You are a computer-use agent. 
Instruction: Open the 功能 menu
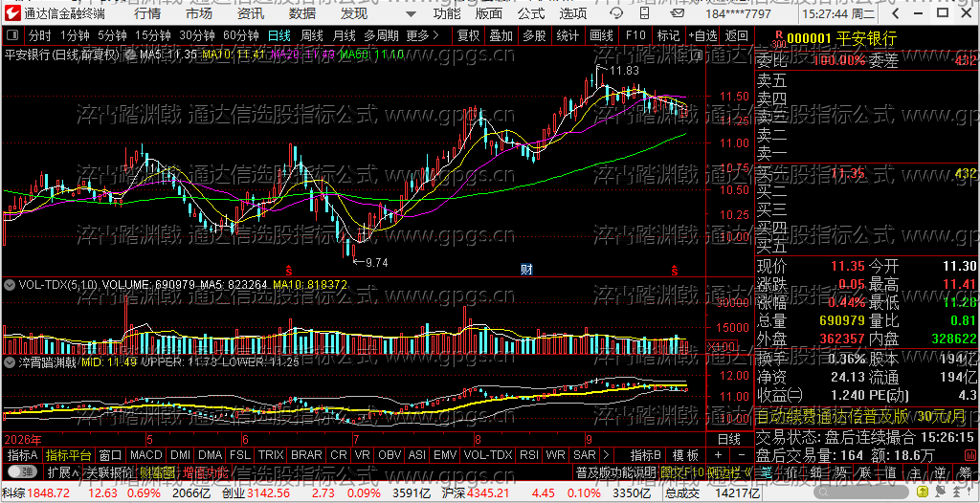point(447,13)
